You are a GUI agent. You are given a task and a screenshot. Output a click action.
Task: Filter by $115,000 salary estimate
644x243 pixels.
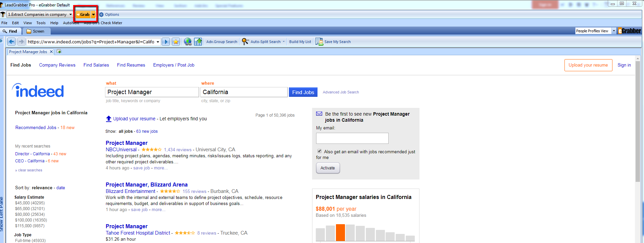(30, 226)
